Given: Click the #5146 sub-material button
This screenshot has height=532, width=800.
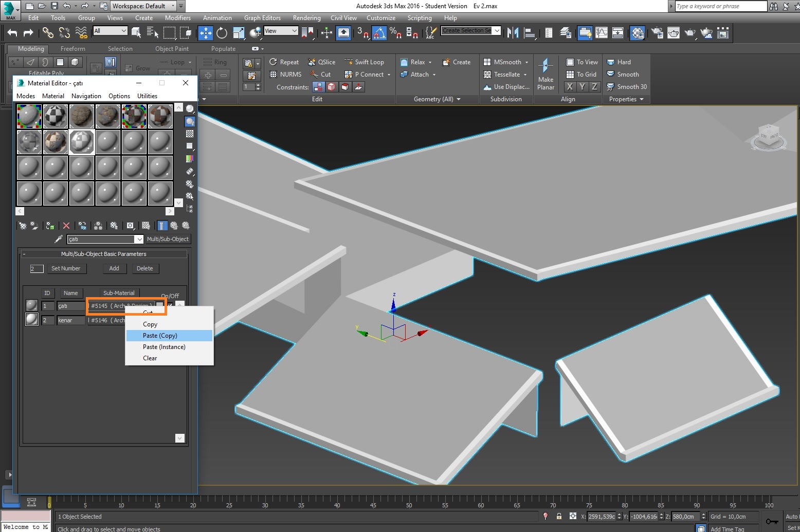Looking at the screenshot, I should point(106,320).
